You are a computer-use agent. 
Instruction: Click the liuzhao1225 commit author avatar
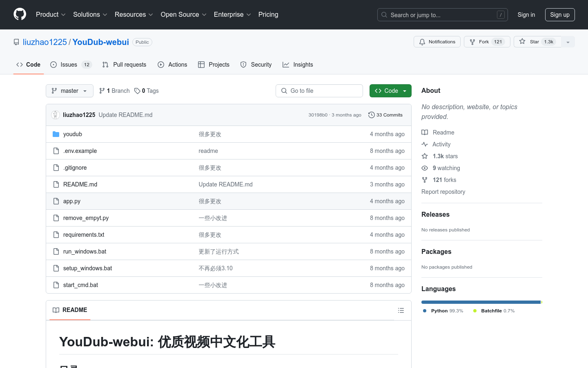pos(56,115)
